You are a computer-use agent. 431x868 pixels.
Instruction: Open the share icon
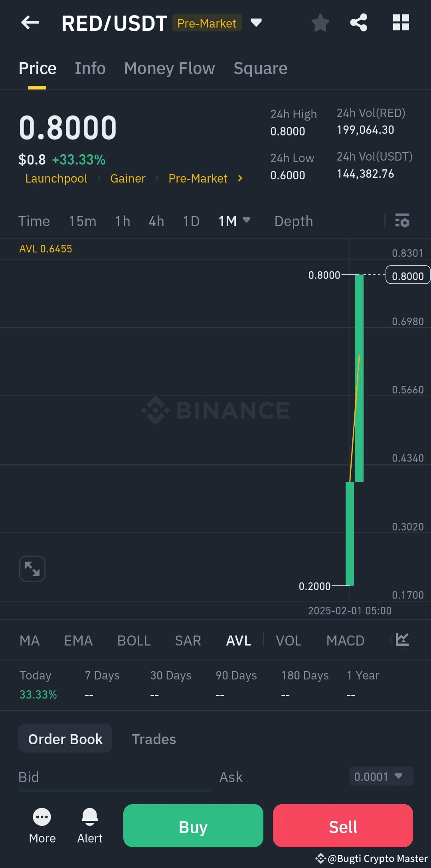(359, 22)
